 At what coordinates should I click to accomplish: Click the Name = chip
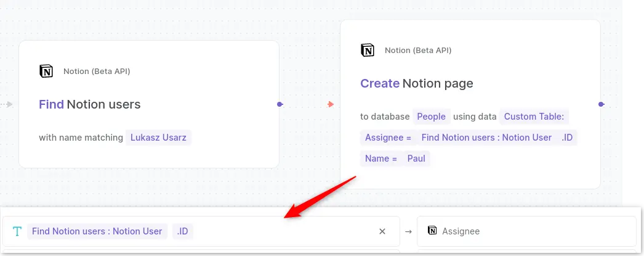pos(381,159)
